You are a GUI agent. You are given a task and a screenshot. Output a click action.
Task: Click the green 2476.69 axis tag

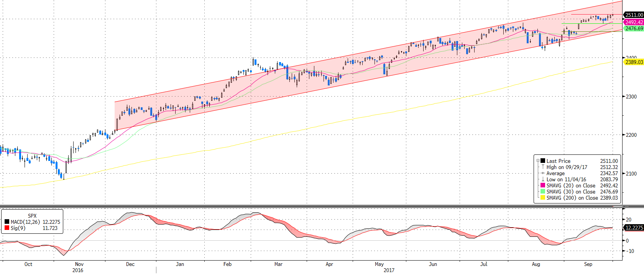634,28
